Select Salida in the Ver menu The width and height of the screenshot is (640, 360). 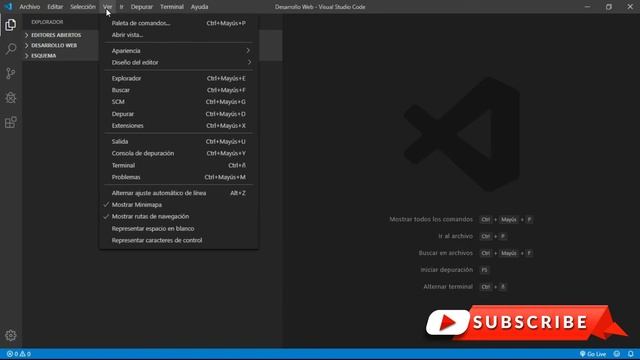pyautogui.click(x=179, y=142)
